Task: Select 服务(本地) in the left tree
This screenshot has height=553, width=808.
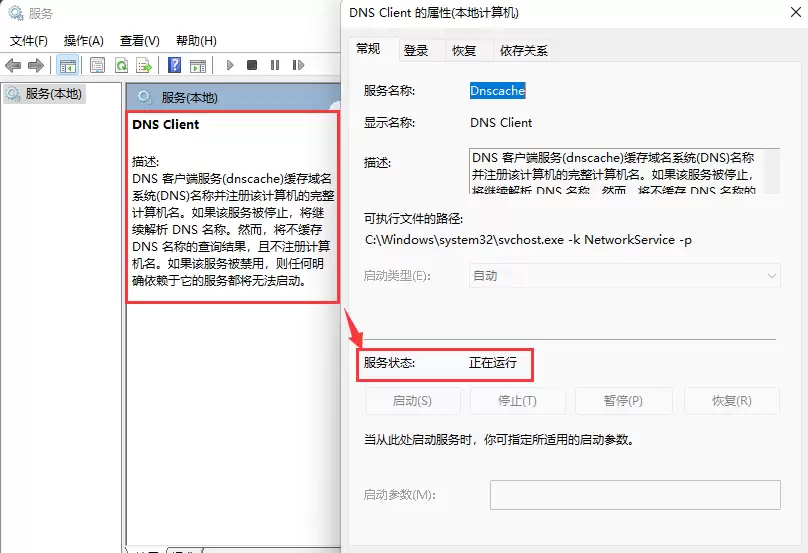Action: click(45, 94)
